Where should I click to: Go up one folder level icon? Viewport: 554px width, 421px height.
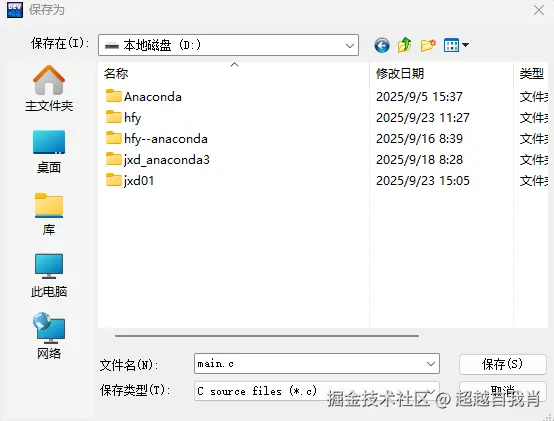pos(405,45)
